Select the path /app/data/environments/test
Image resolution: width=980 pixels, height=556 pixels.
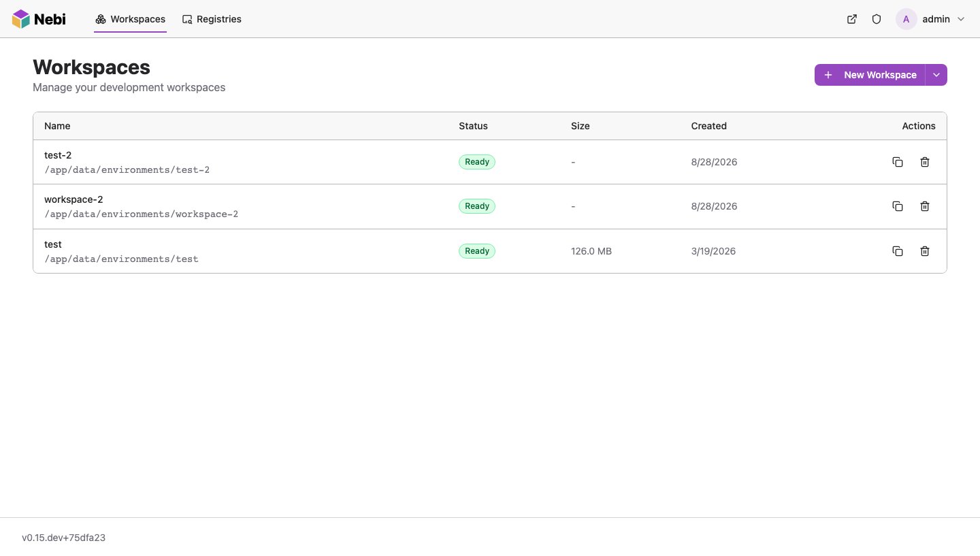point(121,259)
